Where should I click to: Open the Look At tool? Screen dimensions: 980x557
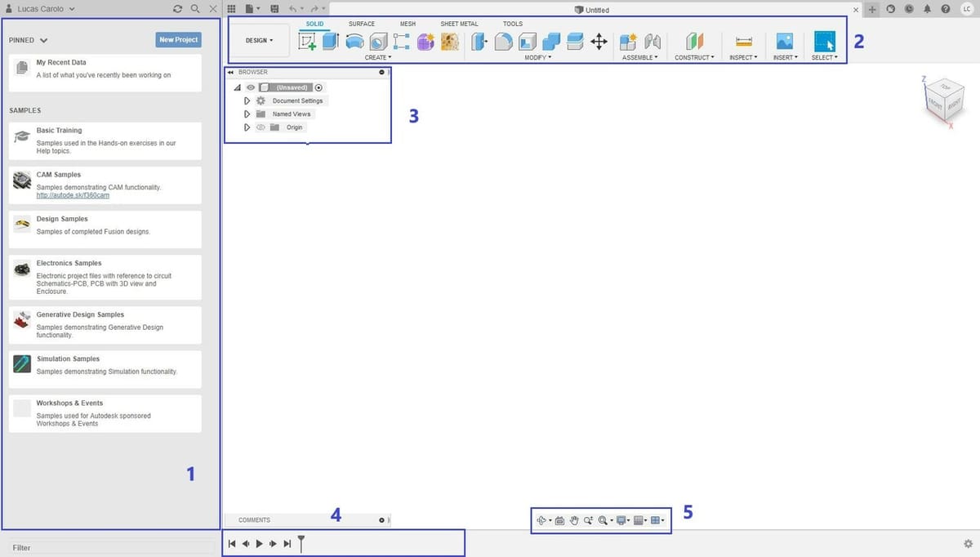click(559, 520)
